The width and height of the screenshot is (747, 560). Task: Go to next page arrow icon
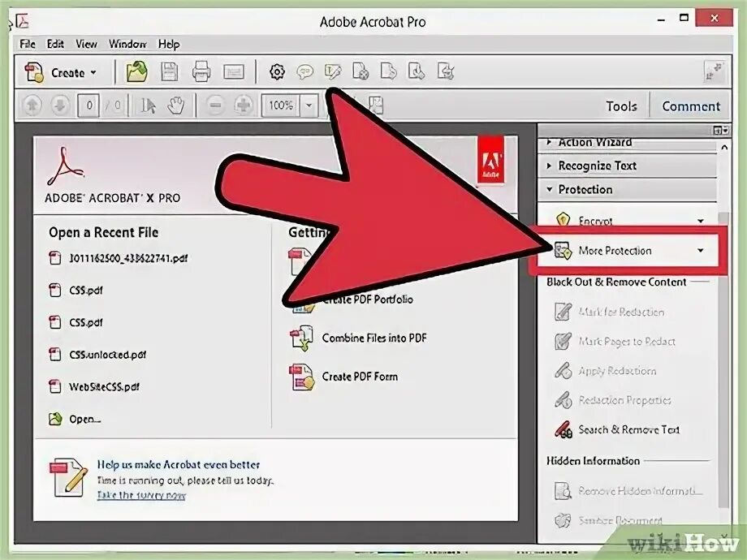(60, 106)
